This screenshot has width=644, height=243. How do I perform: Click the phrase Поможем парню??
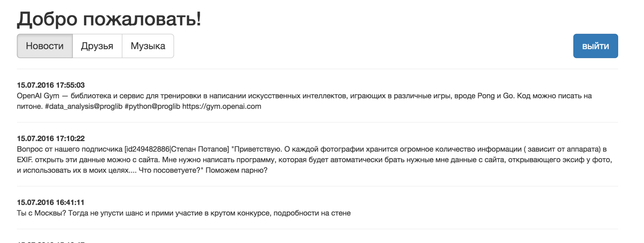pos(236,170)
